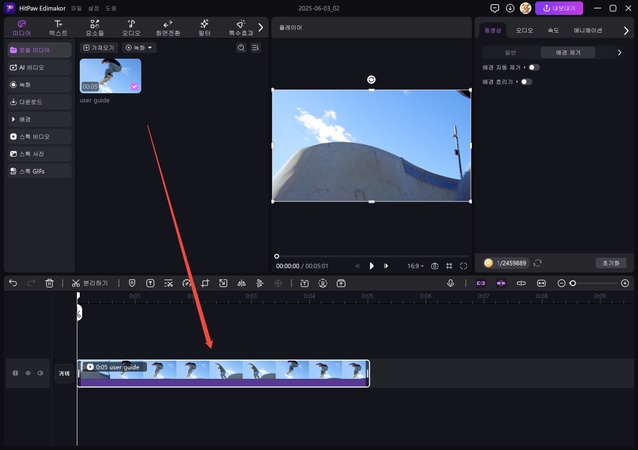Open the 16:9 aspect ratio dropdown

pos(415,266)
